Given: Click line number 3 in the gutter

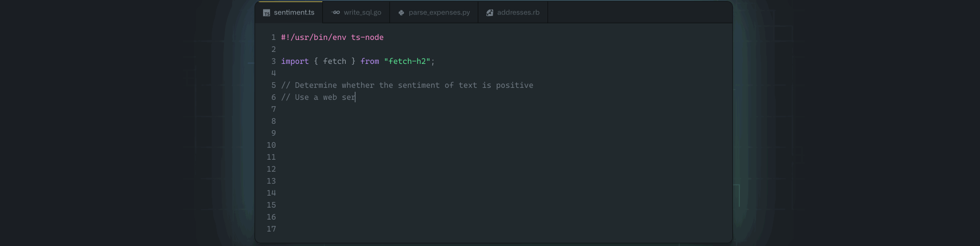Looking at the screenshot, I should pos(274,61).
